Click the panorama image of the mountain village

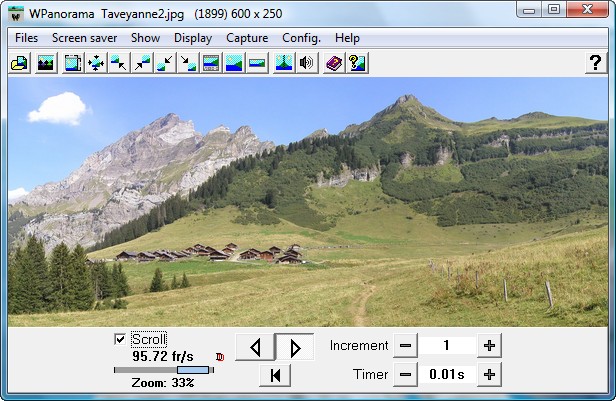tap(308, 202)
